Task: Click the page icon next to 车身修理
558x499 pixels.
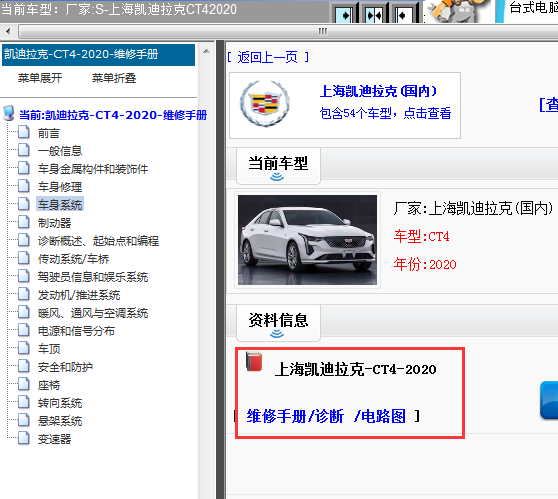Action: pyautogui.click(x=24, y=186)
